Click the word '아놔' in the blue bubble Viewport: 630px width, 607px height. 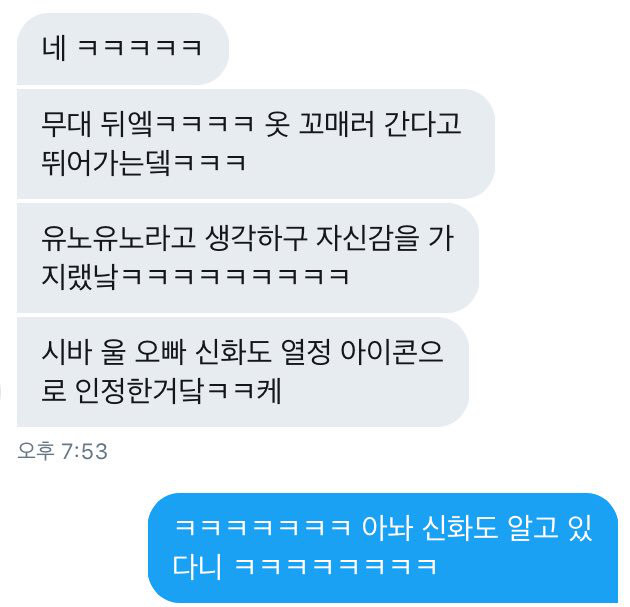387,527
